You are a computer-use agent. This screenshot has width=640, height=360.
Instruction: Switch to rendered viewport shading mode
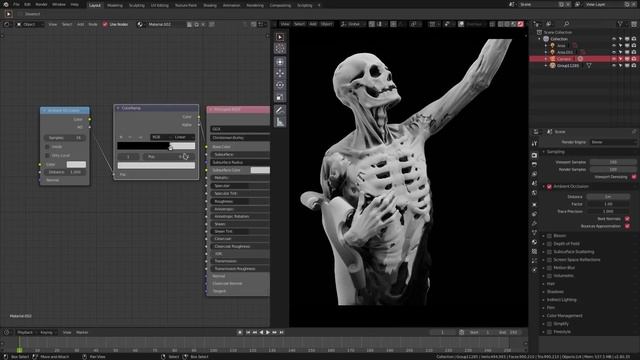520,24
